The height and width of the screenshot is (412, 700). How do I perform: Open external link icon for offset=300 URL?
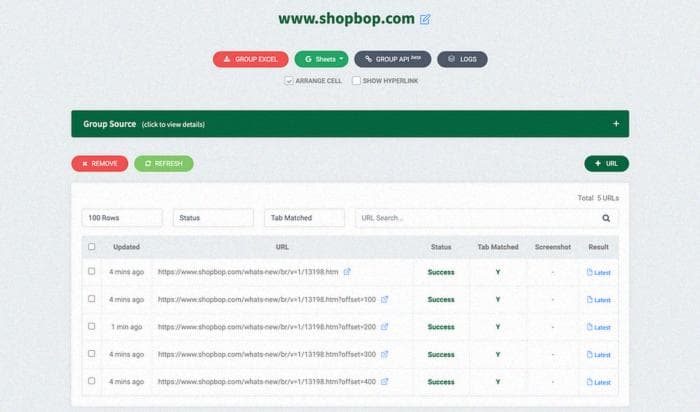[384, 354]
